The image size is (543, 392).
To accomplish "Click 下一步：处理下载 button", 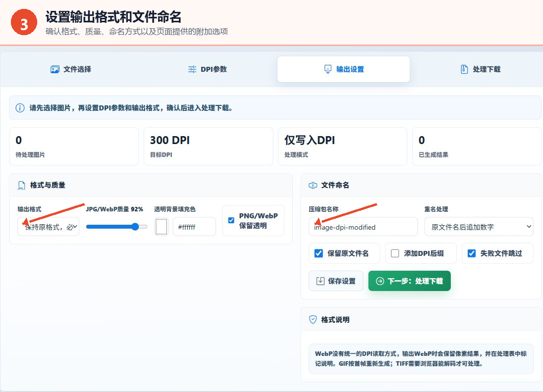I will click(x=409, y=281).
